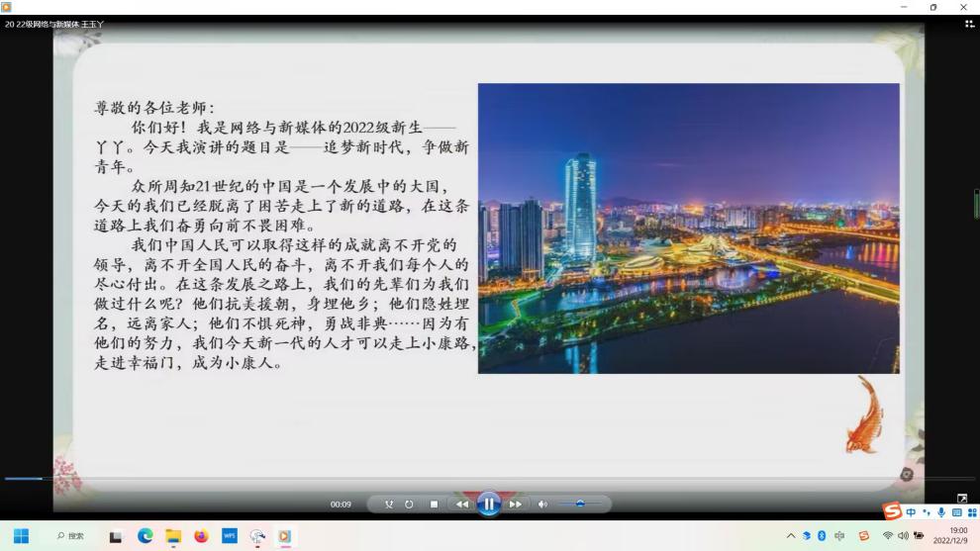This screenshot has width=980, height=551.
Task: Click the fast forward next button
Action: tap(515, 505)
